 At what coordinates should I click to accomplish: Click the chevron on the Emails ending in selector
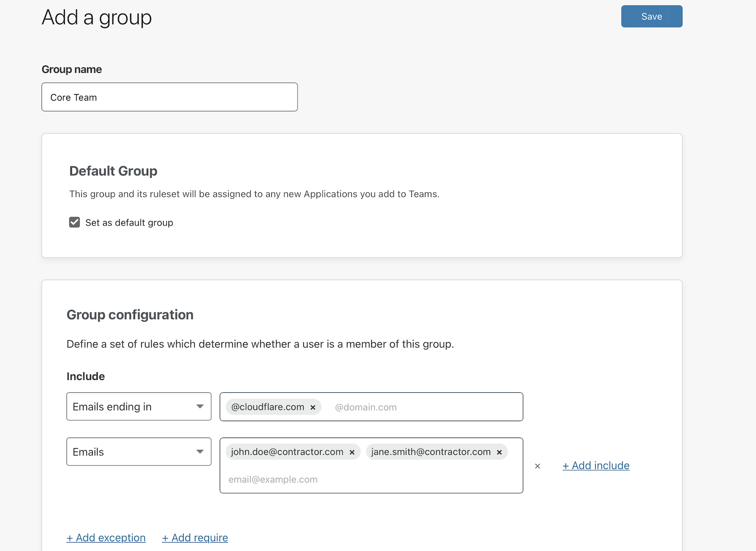click(200, 406)
